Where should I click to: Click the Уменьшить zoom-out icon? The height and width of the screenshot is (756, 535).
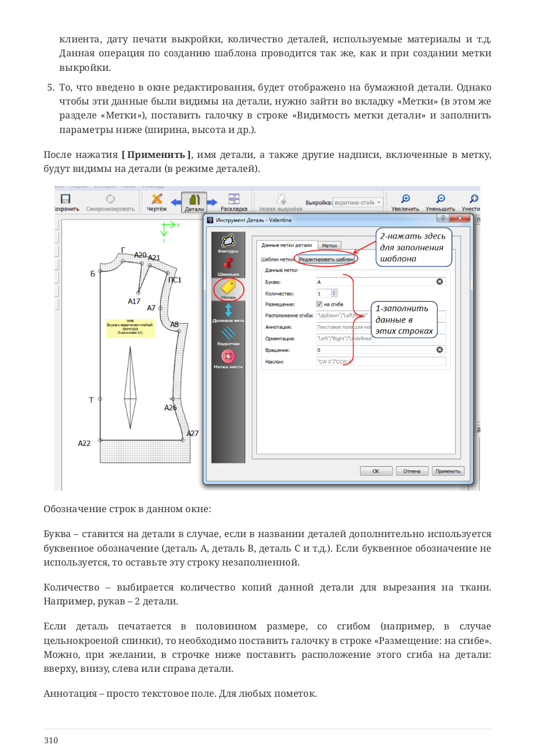(x=440, y=202)
